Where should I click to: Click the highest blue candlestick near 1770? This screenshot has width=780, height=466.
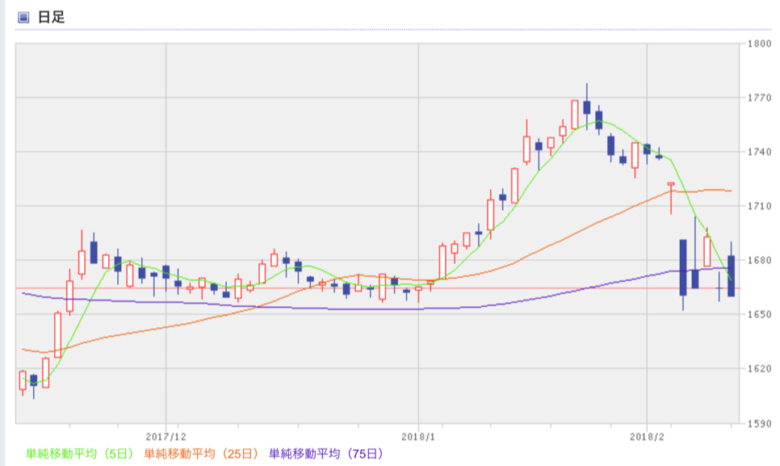(587, 107)
